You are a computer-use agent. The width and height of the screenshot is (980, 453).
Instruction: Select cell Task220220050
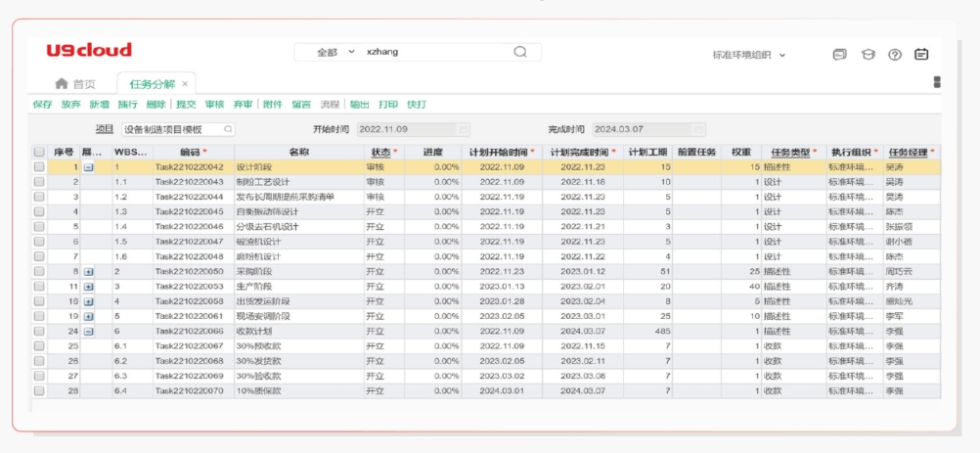pos(194,272)
